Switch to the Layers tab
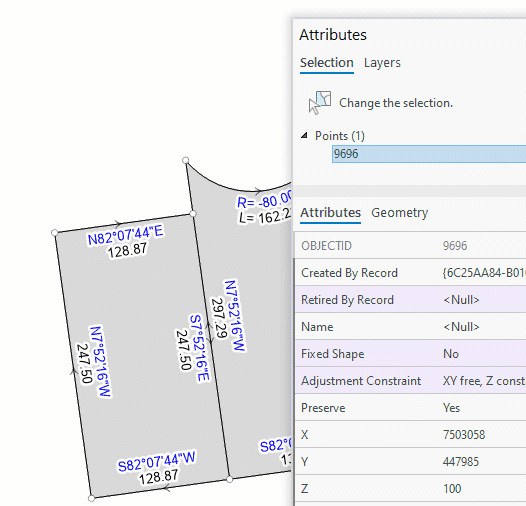Viewport: 526px width, 506px height. [x=382, y=63]
